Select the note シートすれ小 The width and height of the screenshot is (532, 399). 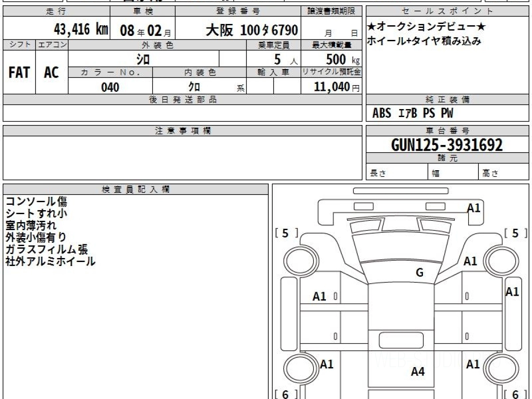click(36, 214)
